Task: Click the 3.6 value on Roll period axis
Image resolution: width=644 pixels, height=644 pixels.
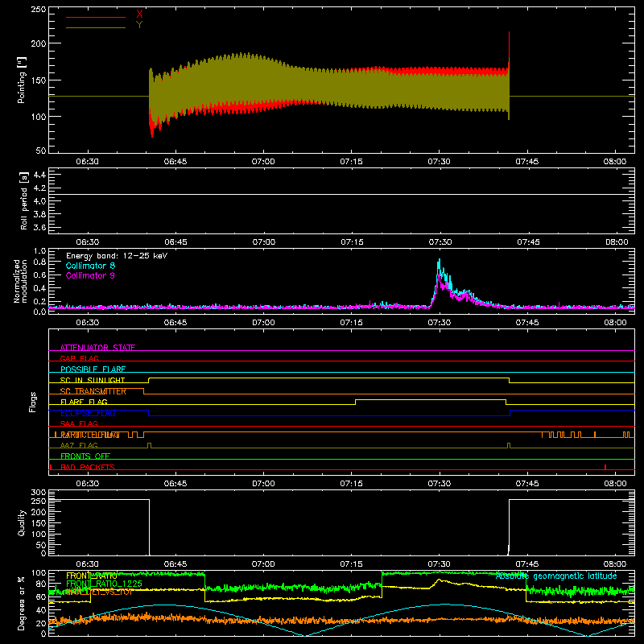Action: tap(39, 228)
